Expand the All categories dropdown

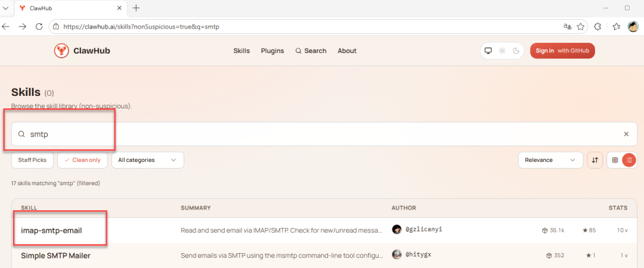tap(147, 160)
